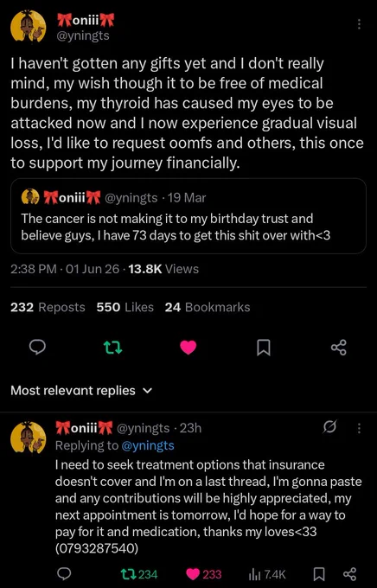This screenshot has height=588, width=377.
Task: Open the author's profile picture at top
Action: (x=29, y=26)
